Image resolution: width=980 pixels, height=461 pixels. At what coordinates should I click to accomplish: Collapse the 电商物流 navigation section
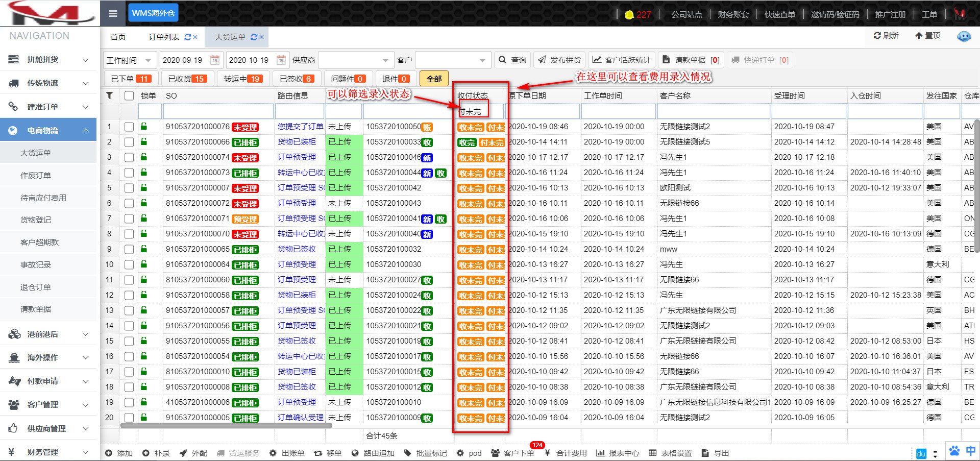(x=48, y=130)
